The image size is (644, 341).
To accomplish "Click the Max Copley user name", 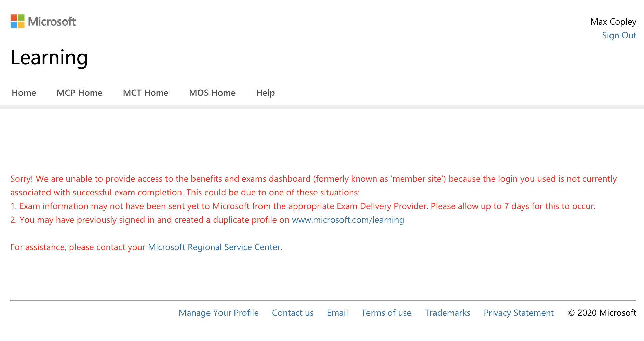I will tap(613, 22).
